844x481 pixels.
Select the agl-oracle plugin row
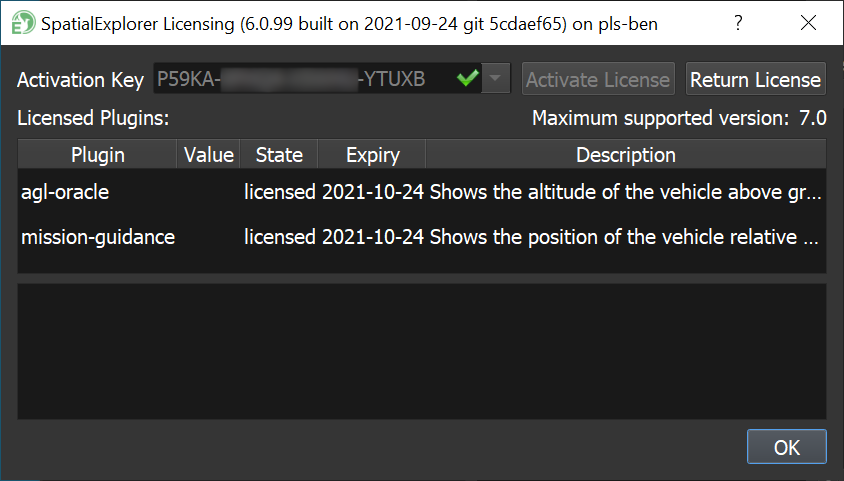click(x=65, y=192)
